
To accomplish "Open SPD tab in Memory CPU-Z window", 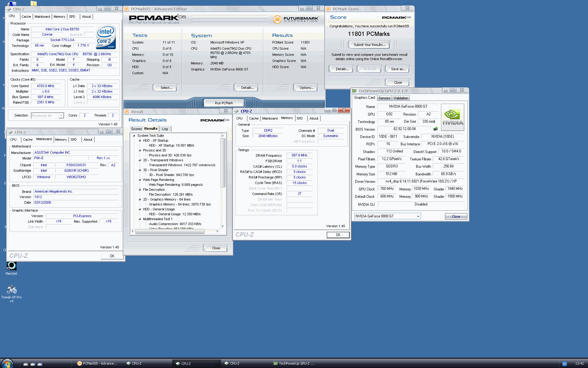I will 300,118.
